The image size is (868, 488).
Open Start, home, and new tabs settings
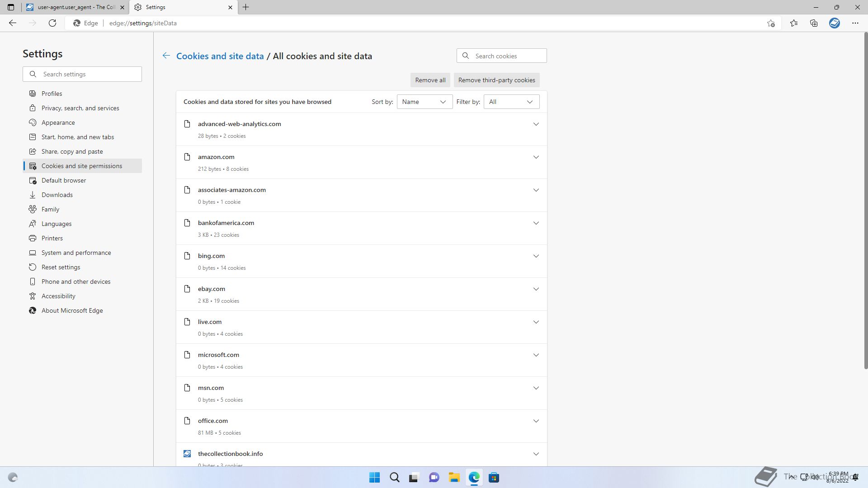tap(82, 137)
